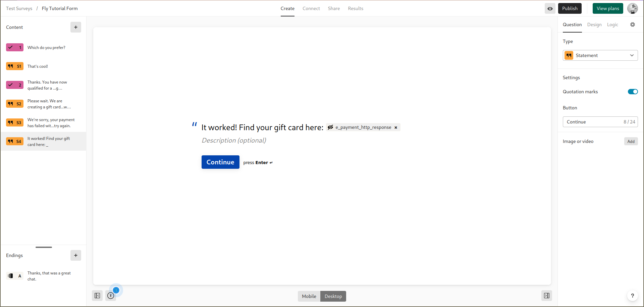644x307 pixels.
Task: Open the user avatar menu
Action: point(633,8)
